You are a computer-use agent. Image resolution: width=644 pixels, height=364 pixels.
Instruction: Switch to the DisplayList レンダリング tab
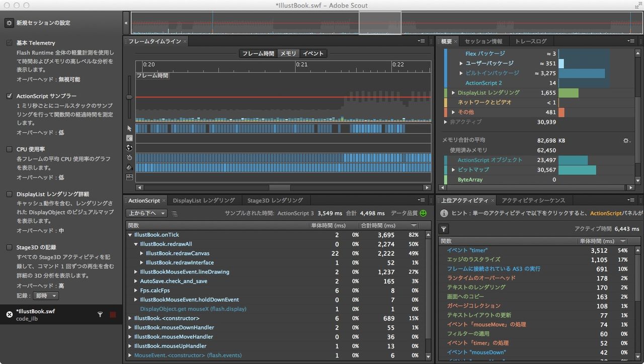[204, 201]
